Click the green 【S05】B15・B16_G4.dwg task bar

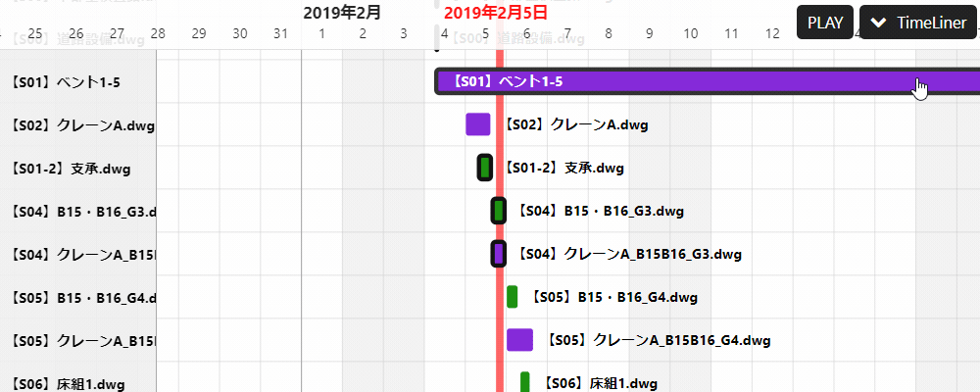(512, 297)
